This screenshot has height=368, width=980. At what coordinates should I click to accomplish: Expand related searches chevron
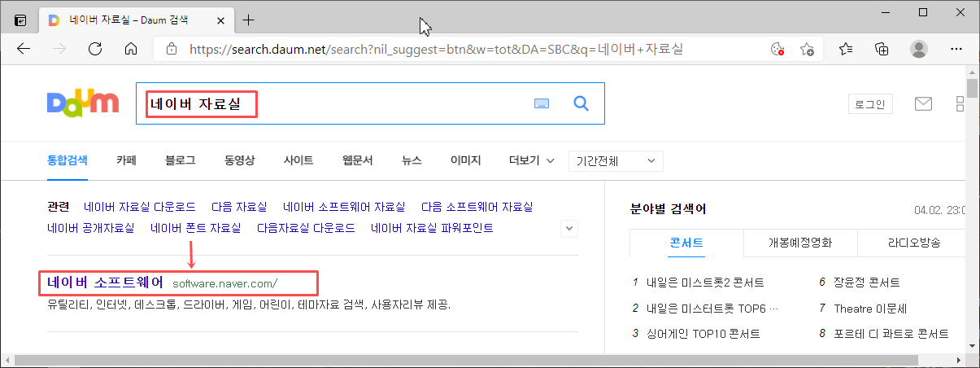point(570,229)
